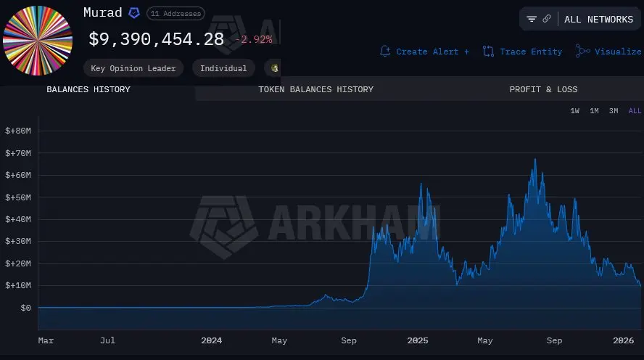Select the Key Opinion Leader tag
Image resolution: width=644 pixels, height=360 pixels.
pos(133,68)
